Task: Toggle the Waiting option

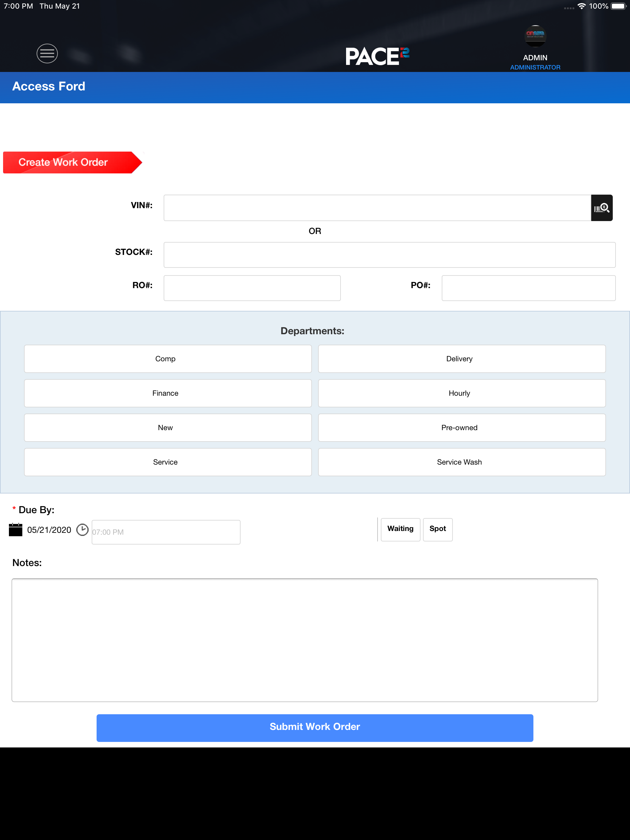Action: (401, 529)
